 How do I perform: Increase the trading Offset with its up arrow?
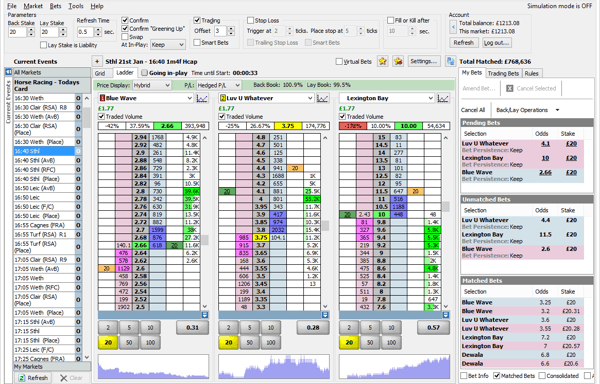[x=231, y=29]
